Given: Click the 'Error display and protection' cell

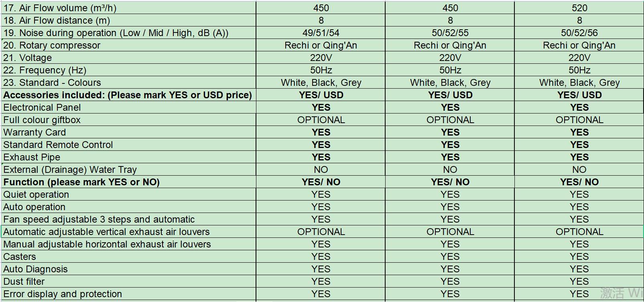Looking at the screenshot, I should pos(63,294).
